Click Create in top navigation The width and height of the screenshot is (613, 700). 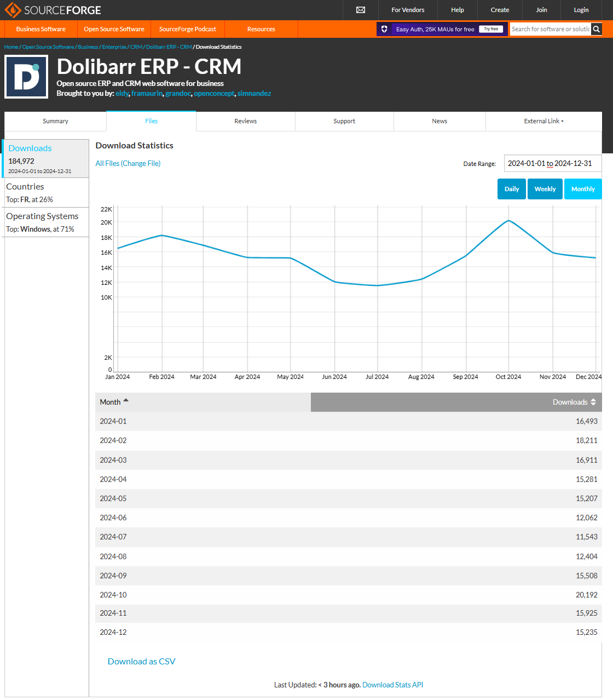point(500,10)
